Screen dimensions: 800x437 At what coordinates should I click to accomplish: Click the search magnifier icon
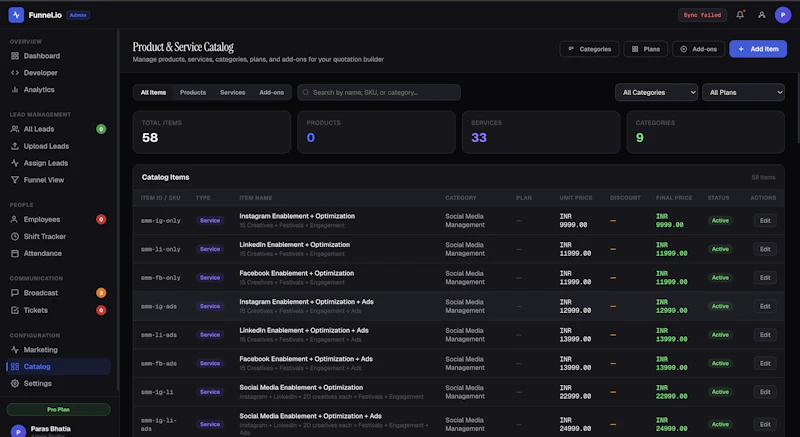tap(306, 92)
